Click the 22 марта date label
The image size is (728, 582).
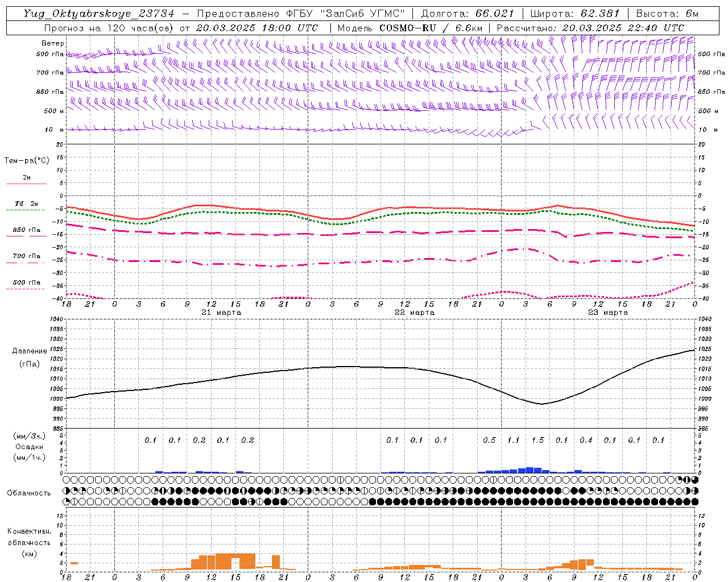point(415,313)
